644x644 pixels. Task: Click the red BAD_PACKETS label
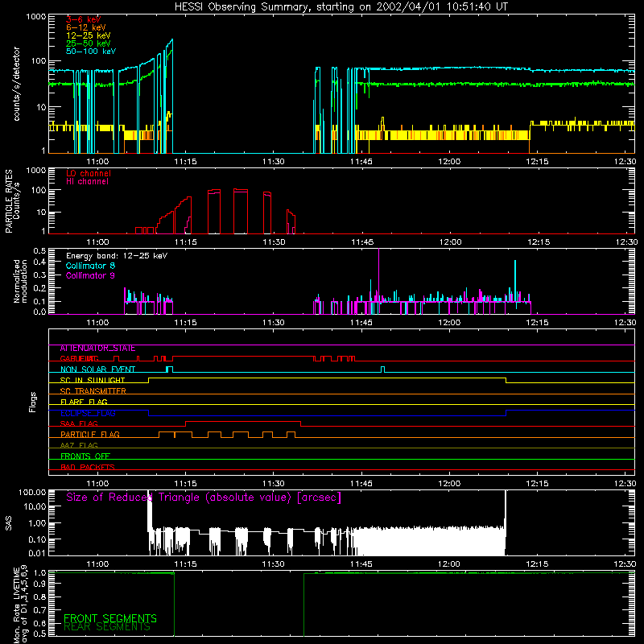88,468
